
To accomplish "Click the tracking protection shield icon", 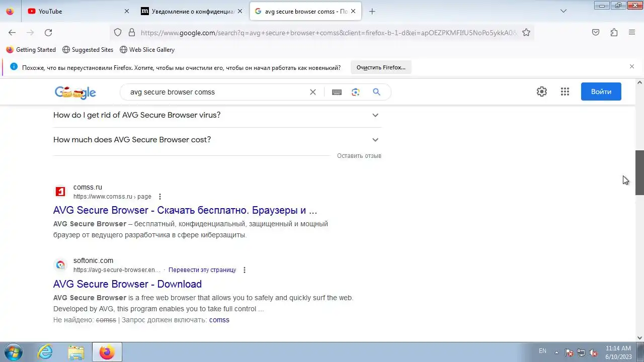I will click(118, 32).
